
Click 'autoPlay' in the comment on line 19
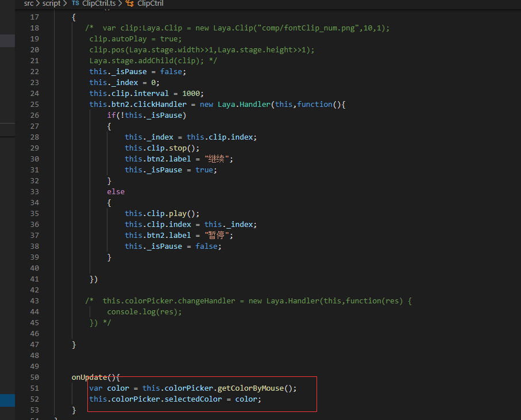click(x=129, y=39)
